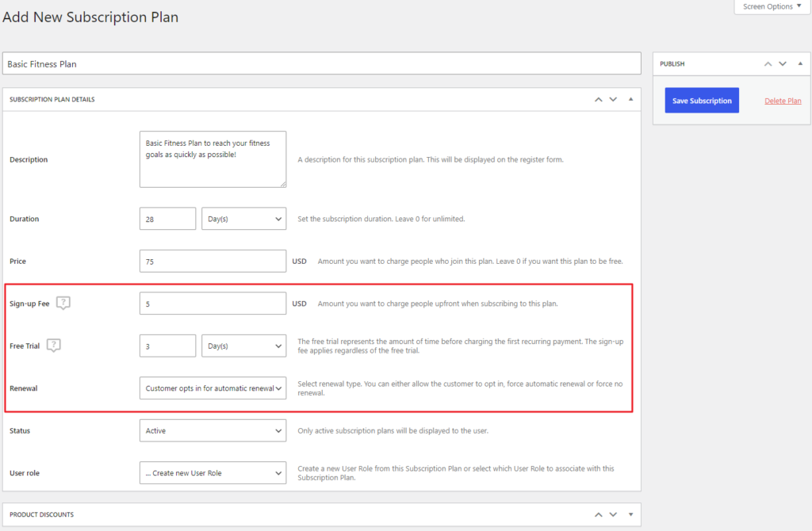Open the Duration unit dropdown
The image size is (812, 531).
coord(243,219)
